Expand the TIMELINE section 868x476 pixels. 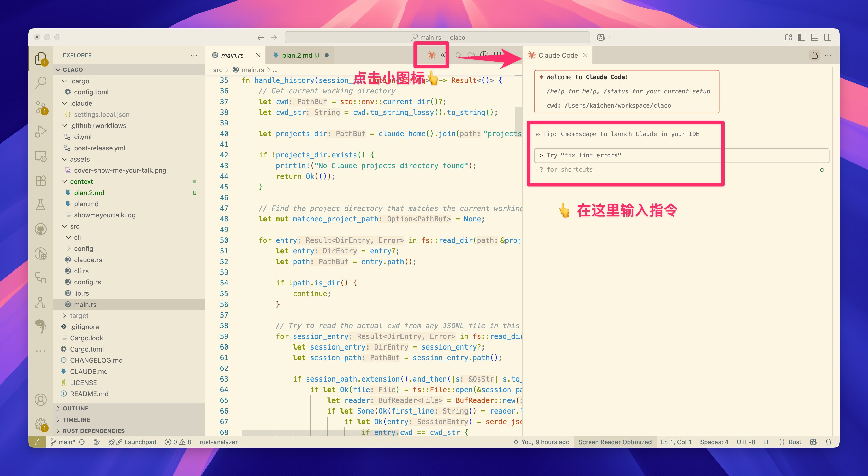click(x=129, y=419)
